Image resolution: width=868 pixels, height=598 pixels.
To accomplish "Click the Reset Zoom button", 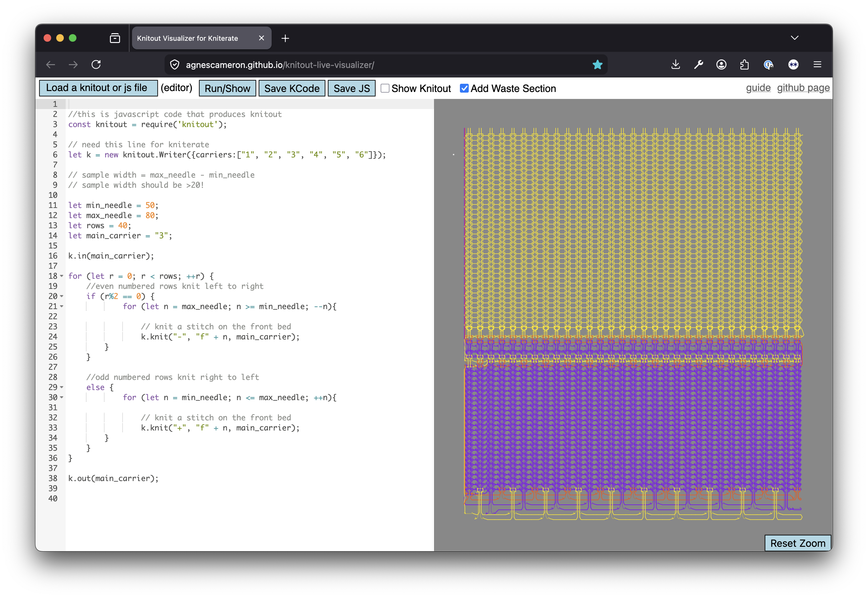I will tap(798, 543).
